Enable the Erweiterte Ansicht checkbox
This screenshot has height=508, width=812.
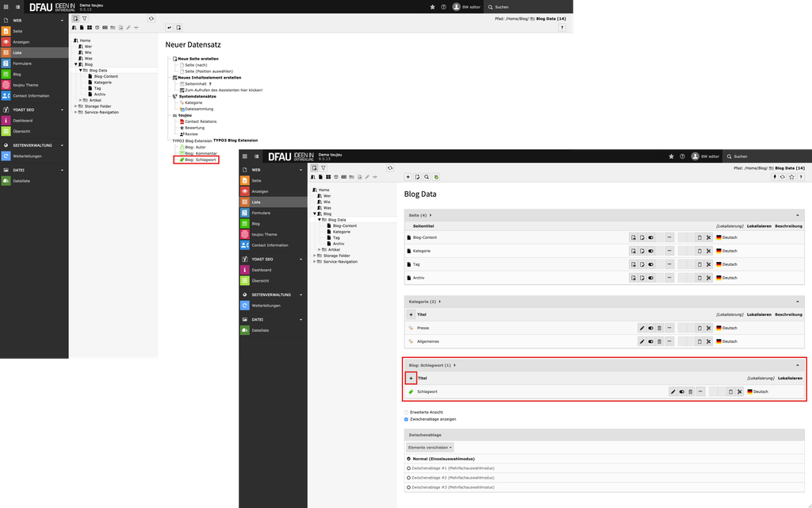coord(407,413)
